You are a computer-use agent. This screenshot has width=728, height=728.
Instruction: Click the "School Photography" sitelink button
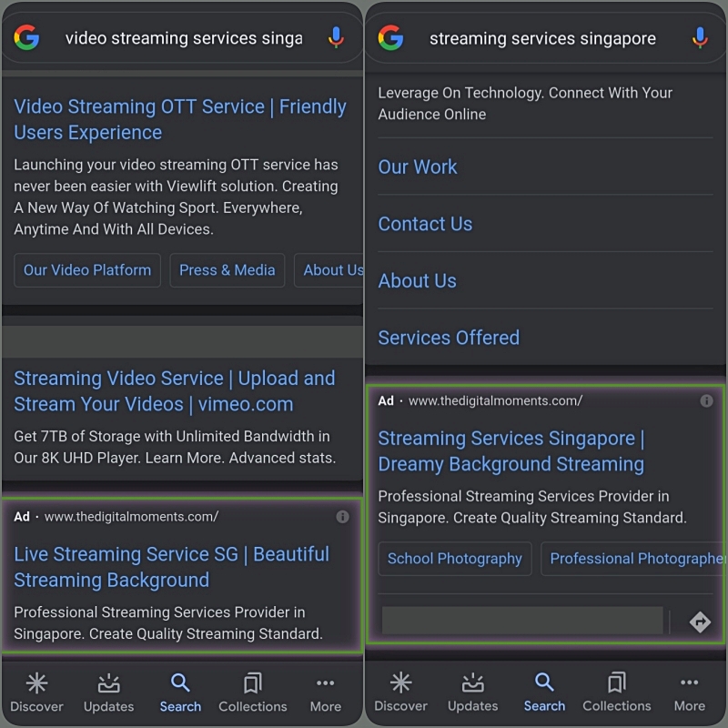point(455,559)
